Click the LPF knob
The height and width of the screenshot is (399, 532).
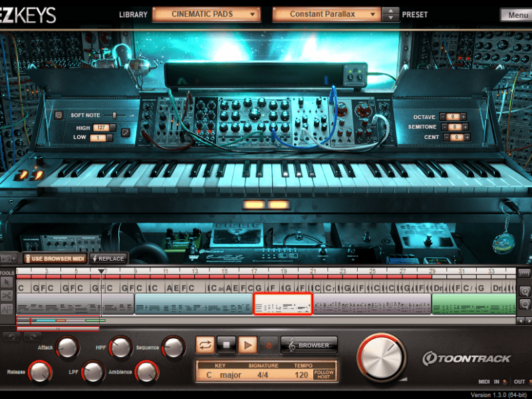tap(92, 372)
